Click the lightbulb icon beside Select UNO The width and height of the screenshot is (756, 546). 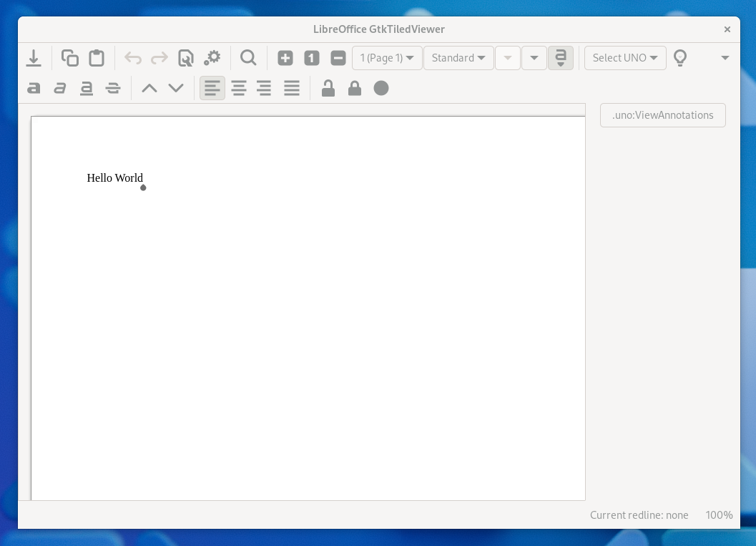680,58
